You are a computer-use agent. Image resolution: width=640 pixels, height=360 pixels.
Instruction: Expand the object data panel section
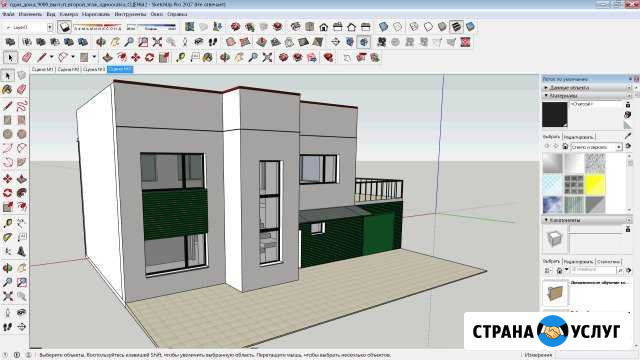pos(585,87)
